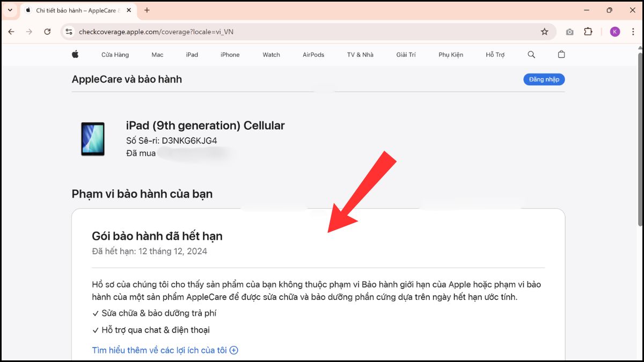644x362 pixels.
Task: Open the Chrome three-dot menu
Action: pos(633,31)
